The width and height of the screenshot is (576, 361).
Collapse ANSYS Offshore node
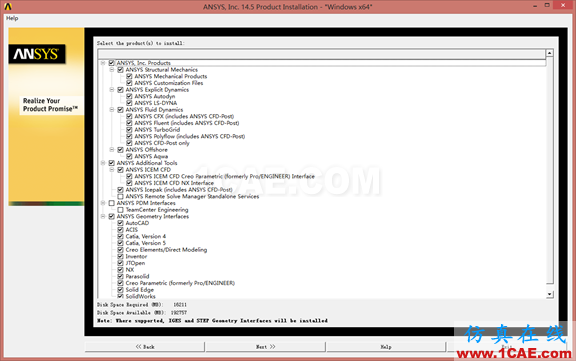112,149
